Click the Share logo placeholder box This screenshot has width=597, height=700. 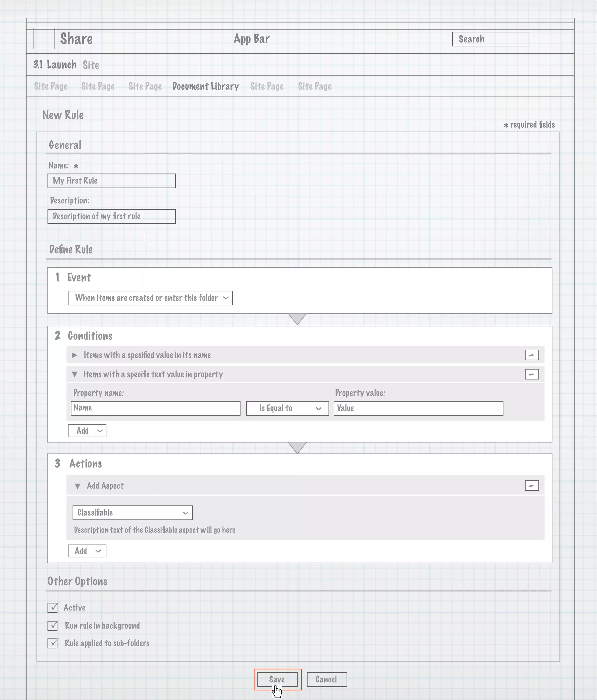tap(44, 38)
